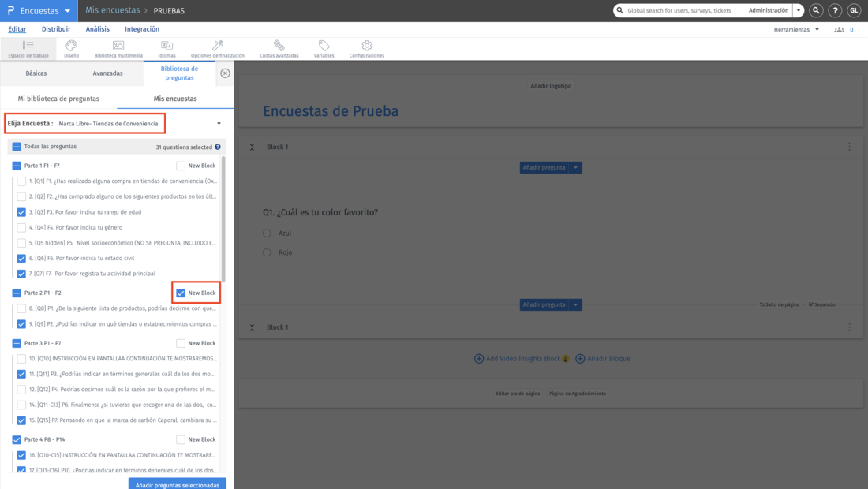Toggle the Todas las preguntas checkbox
Image resolution: width=868 pixels, height=489 pixels.
(x=17, y=147)
